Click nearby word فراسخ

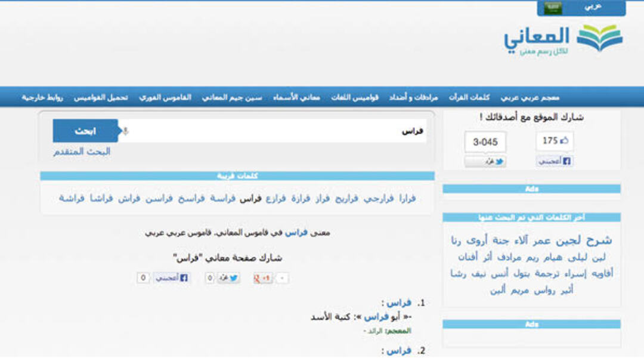pyautogui.click(x=191, y=199)
